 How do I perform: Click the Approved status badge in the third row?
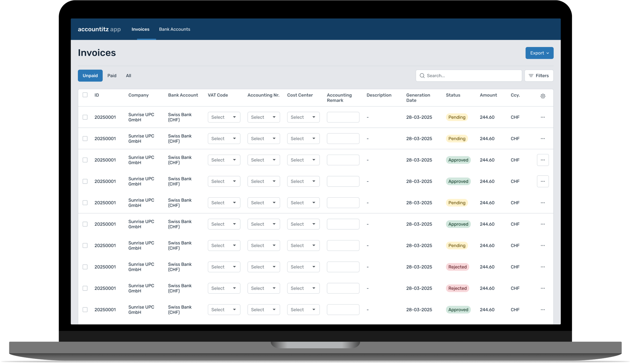pyautogui.click(x=458, y=160)
